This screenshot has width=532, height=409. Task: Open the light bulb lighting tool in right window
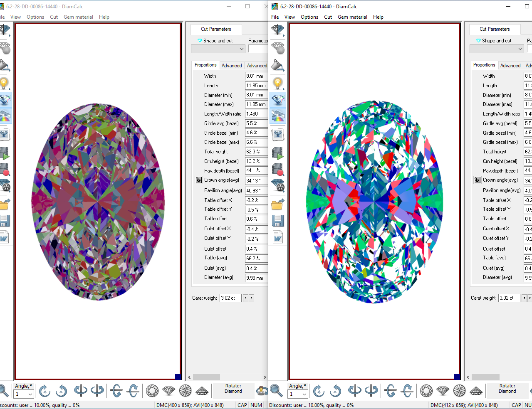tap(277, 83)
